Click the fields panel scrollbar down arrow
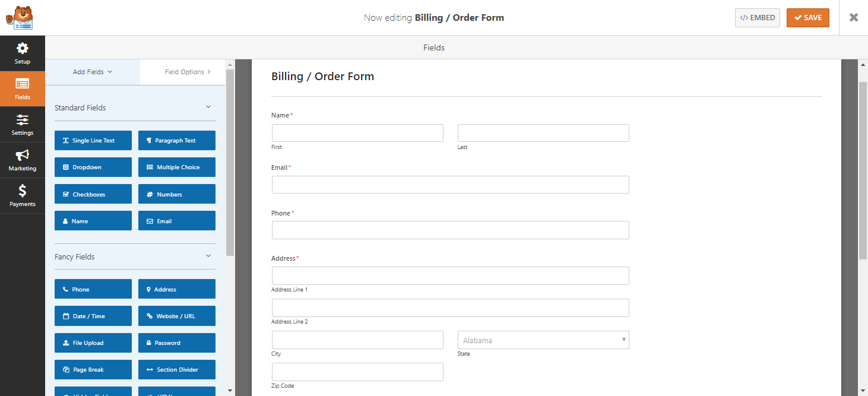This screenshot has height=396, width=868. 230,391
